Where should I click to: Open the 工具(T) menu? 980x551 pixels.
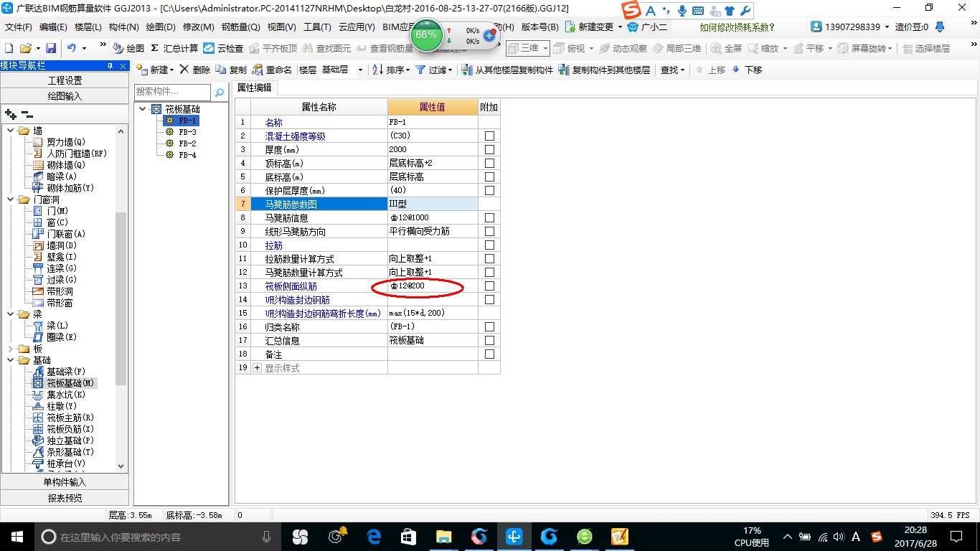(317, 27)
